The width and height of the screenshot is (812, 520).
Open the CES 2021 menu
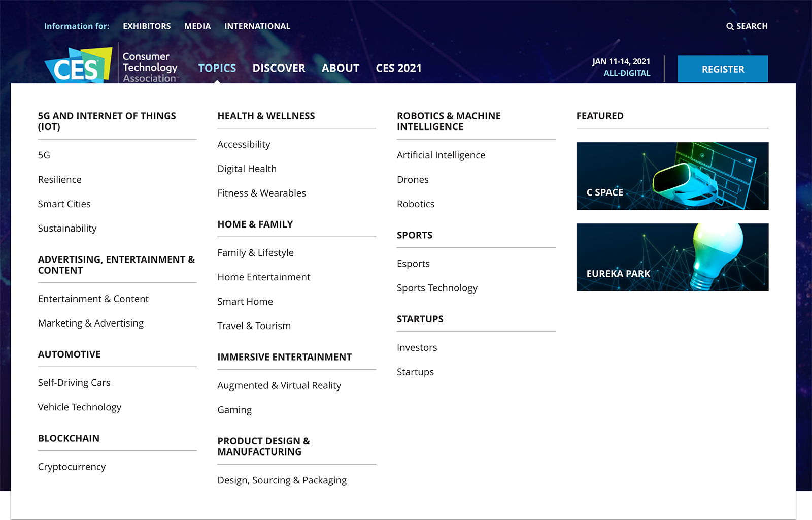[x=398, y=68]
